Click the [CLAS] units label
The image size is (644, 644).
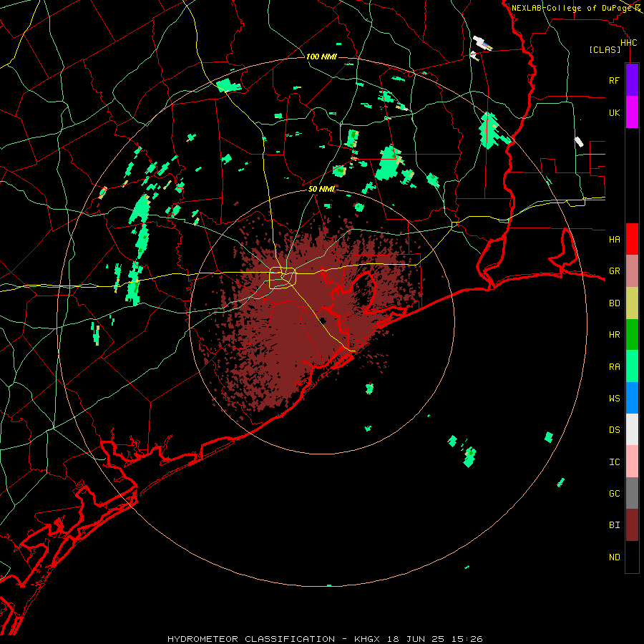(605, 50)
